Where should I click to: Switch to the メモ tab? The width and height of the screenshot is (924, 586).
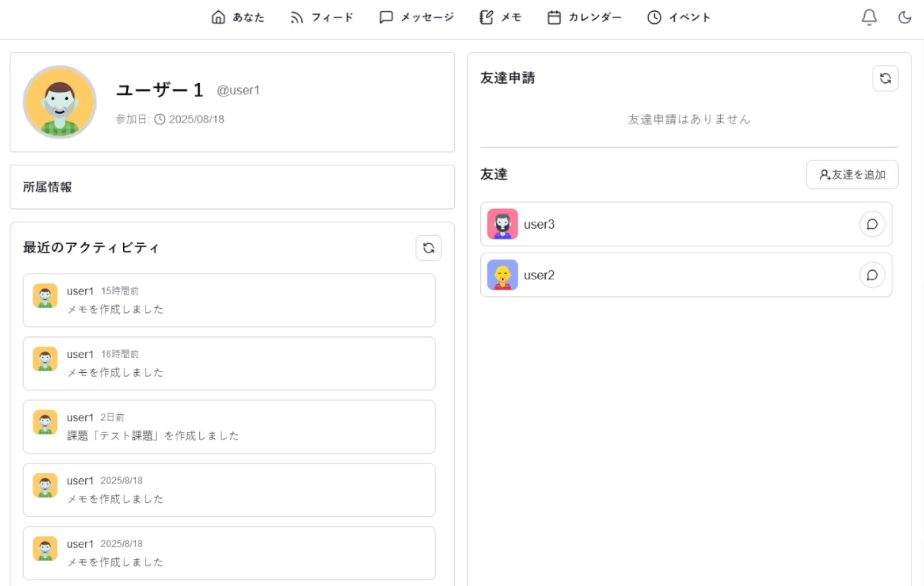pos(500,18)
